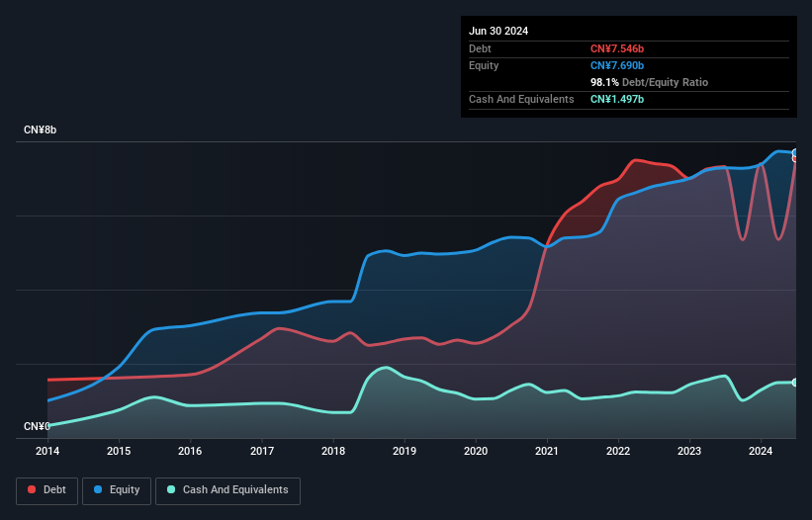
Task: Select the 2021 x-axis label
Action: 547,451
